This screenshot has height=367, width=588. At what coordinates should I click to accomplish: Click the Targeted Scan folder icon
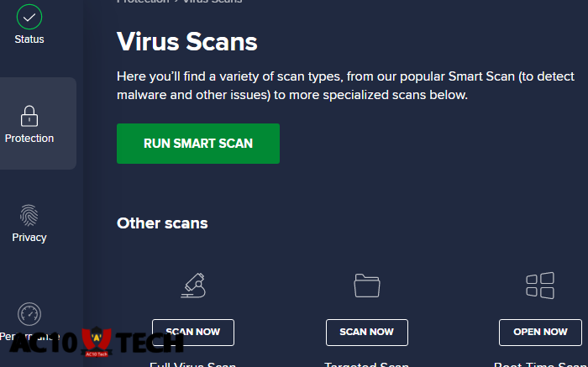pyautogui.click(x=367, y=286)
